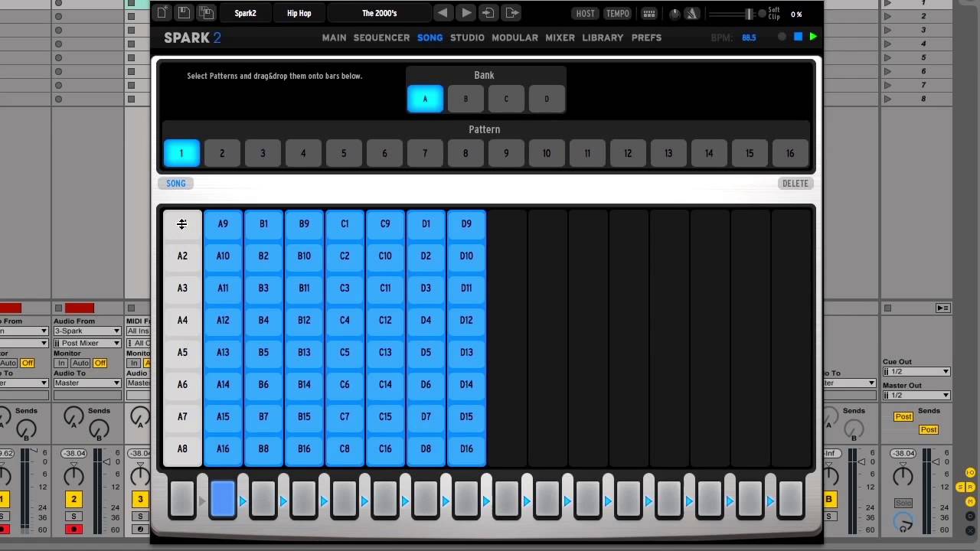Open The 2000's kit selector
The image size is (980, 551).
379,13
